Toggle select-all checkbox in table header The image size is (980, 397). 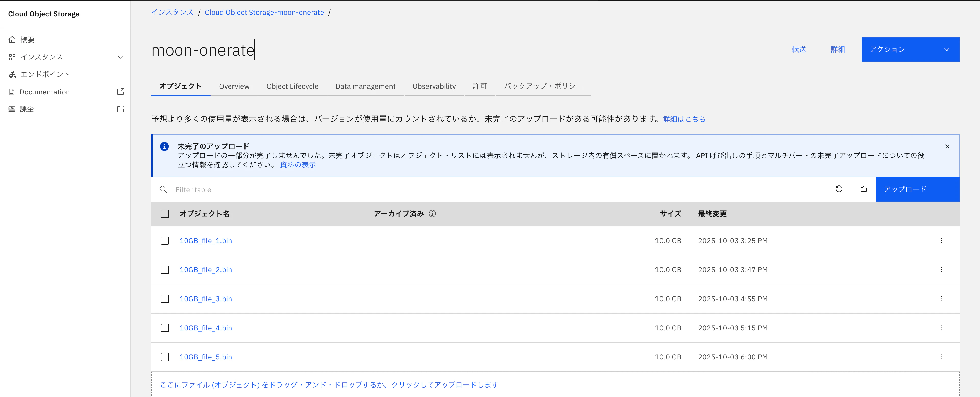165,214
